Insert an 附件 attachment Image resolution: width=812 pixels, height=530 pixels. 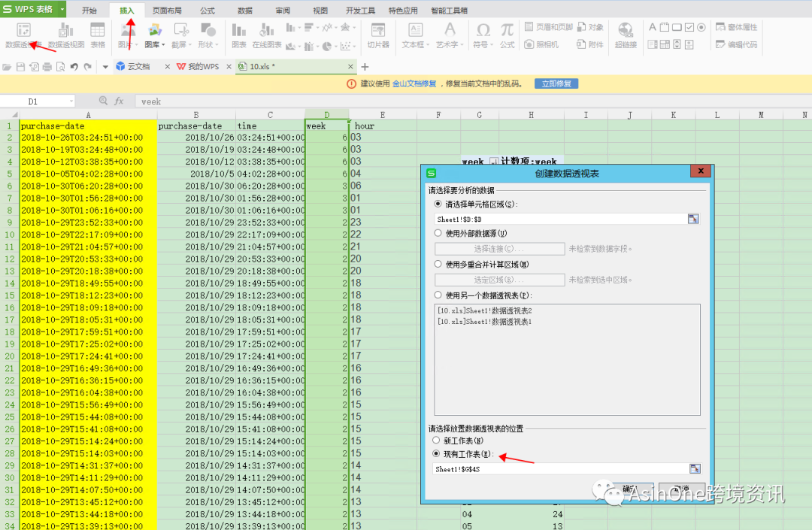click(591, 44)
